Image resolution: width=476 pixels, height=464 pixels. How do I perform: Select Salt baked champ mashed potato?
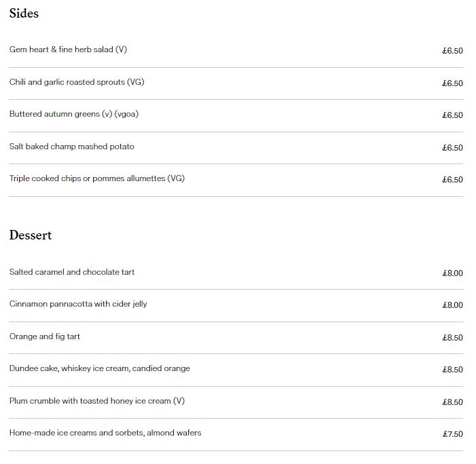(x=72, y=147)
